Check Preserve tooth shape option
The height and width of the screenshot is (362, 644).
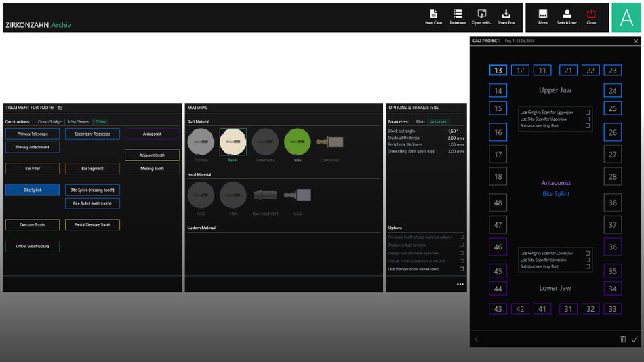[461, 237]
